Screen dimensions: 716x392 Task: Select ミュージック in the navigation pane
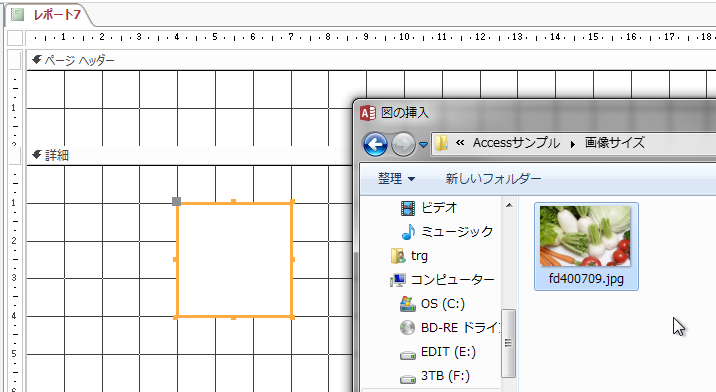point(457,232)
